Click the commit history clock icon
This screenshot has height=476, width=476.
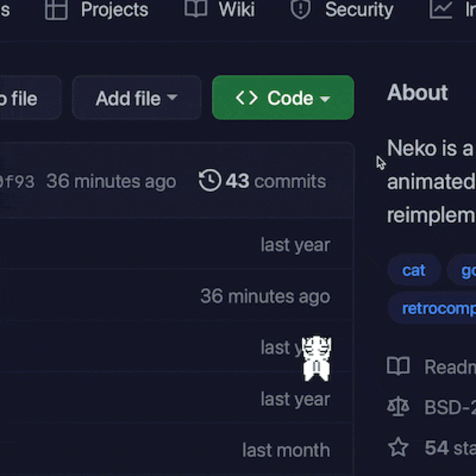[x=210, y=181]
